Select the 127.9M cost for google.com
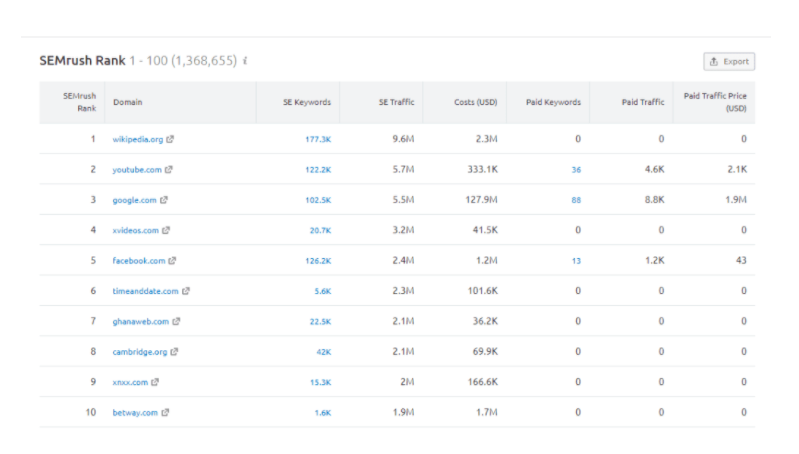This screenshot has height=454, width=799. (x=481, y=200)
